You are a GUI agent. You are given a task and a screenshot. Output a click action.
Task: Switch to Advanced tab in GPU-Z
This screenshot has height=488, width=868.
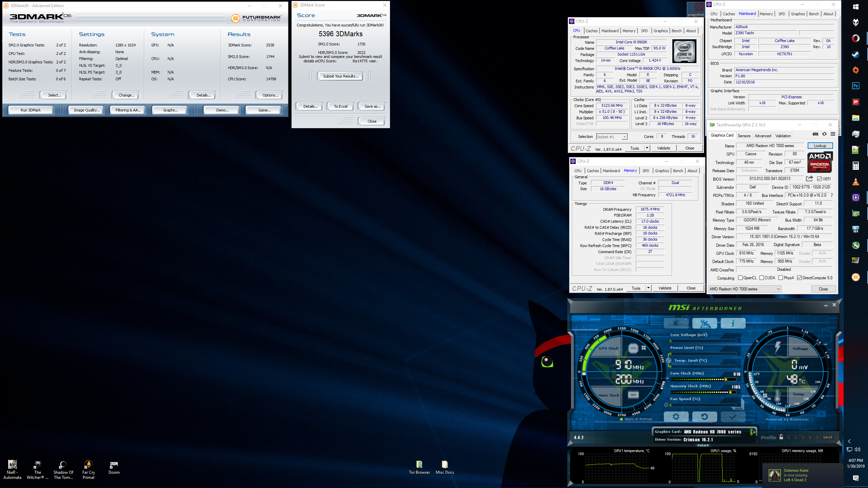coord(763,136)
